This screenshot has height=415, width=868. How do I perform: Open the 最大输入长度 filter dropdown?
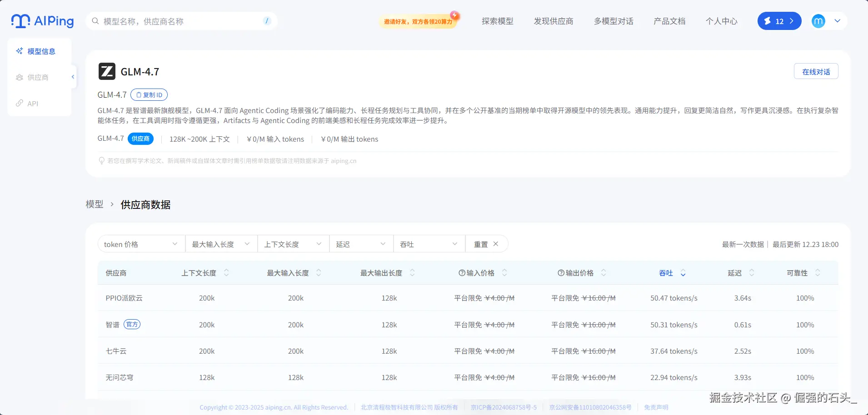tap(221, 244)
